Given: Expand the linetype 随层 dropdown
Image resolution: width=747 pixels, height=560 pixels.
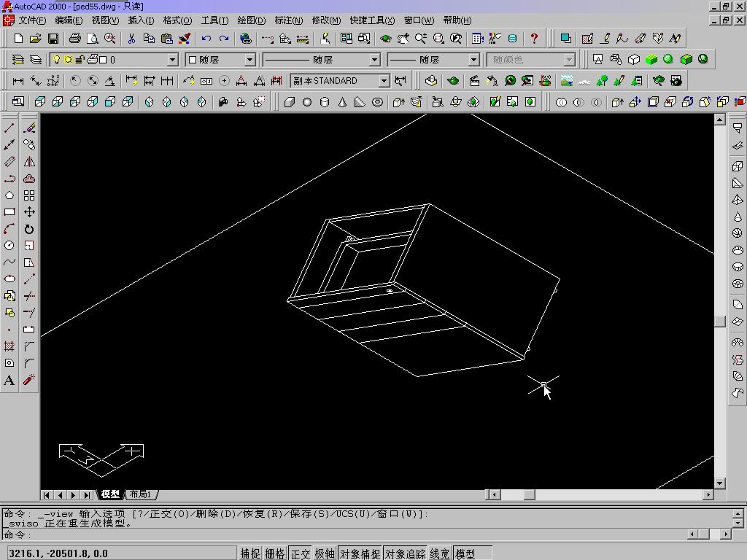Looking at the screenshot, I should [374, 60].
